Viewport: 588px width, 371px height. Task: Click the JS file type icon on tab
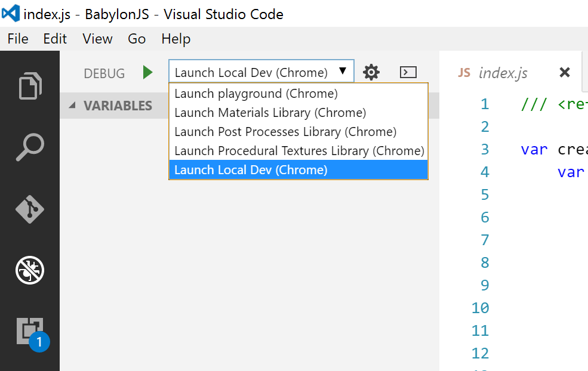pyautogui.click(x=464, y=73)
